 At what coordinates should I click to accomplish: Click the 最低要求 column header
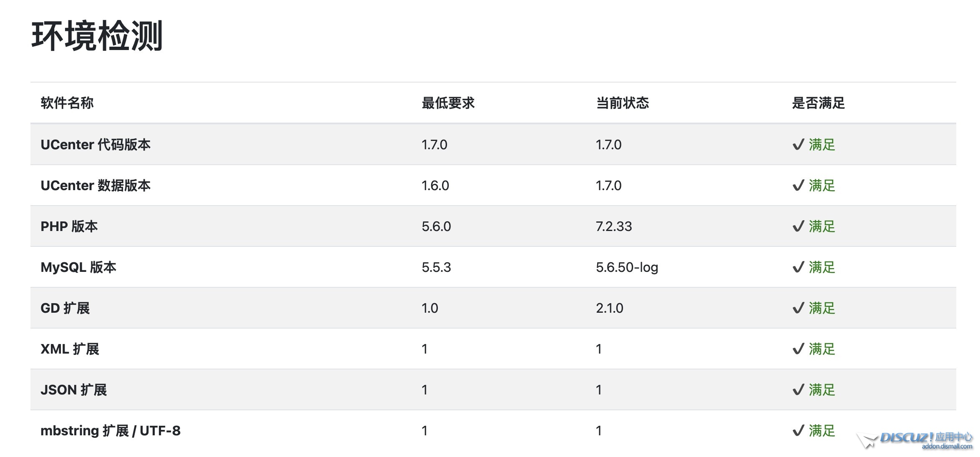[448, 103]
